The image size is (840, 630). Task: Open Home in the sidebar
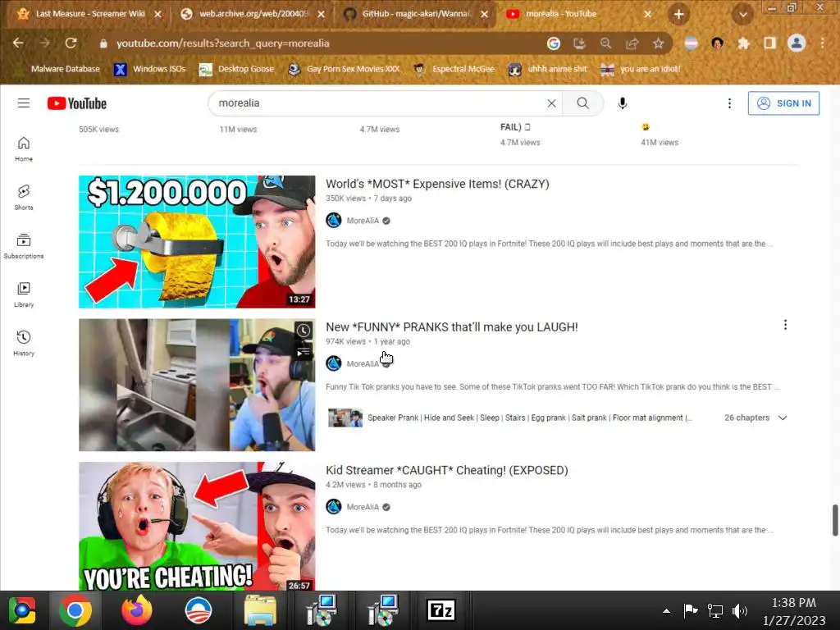24,149
